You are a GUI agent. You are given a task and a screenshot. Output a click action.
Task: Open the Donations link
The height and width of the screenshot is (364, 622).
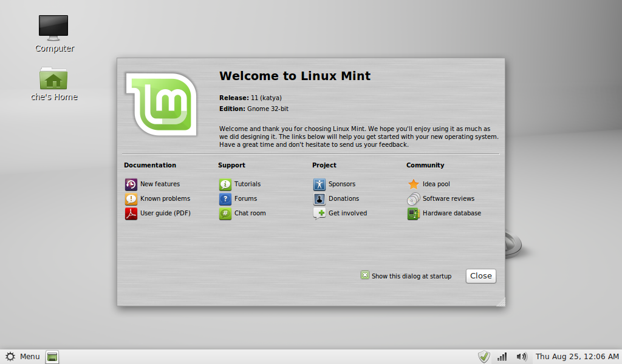pos(344,198)
